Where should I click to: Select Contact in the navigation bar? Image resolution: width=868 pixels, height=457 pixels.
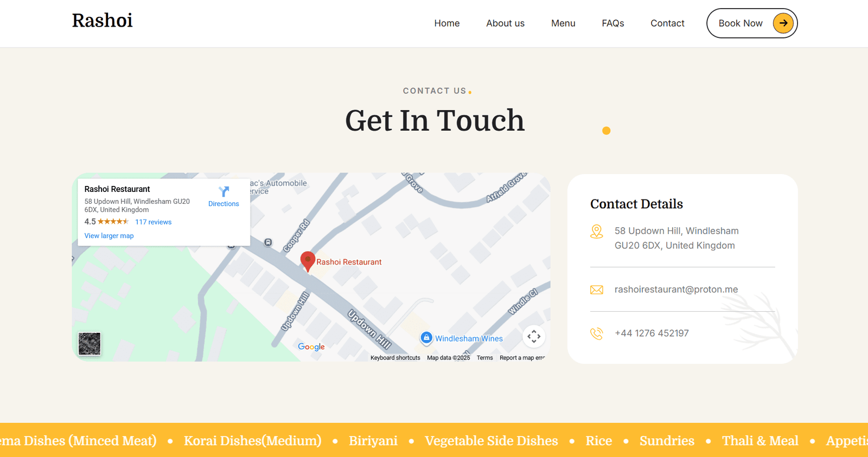click(x=667, y=23)
